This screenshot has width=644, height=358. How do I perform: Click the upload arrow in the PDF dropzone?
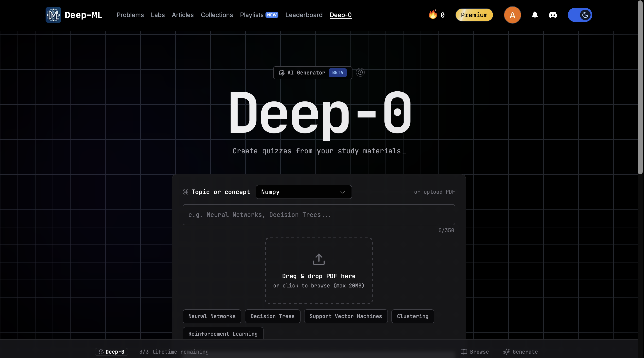318,259
